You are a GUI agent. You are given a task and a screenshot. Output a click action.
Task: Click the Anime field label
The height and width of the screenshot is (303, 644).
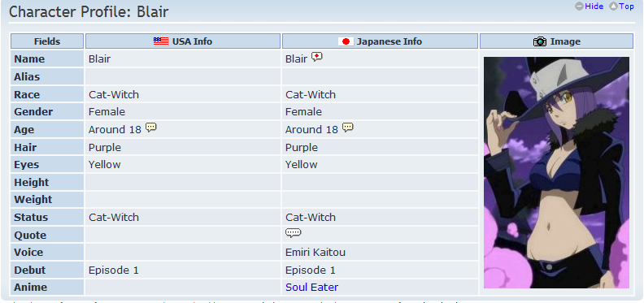click(x=30, y=288)
